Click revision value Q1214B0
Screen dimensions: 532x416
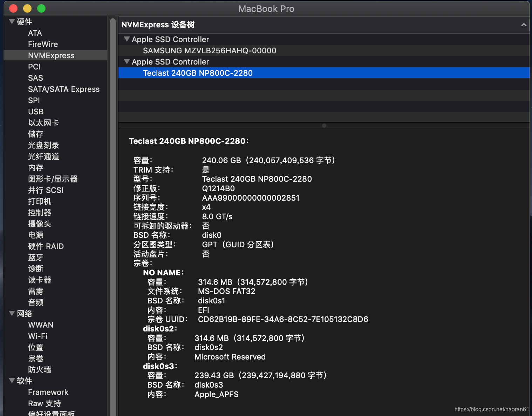(218, 188)
